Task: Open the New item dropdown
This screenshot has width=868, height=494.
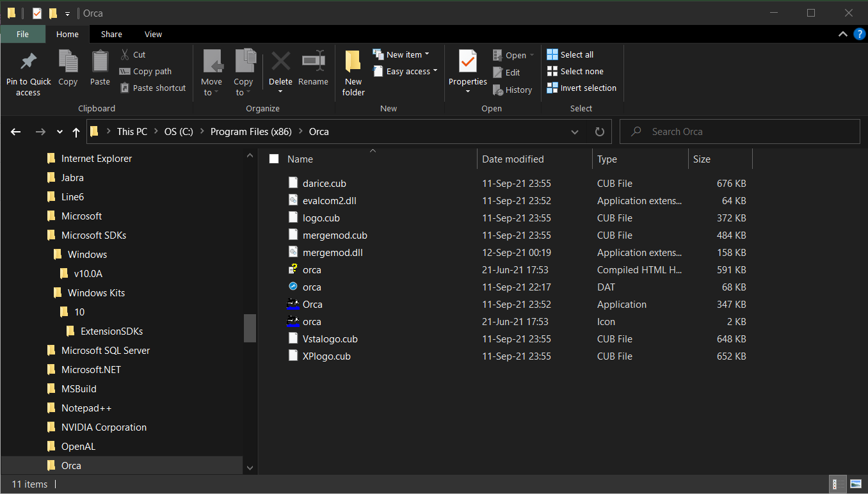Action: tap(401, 54)
